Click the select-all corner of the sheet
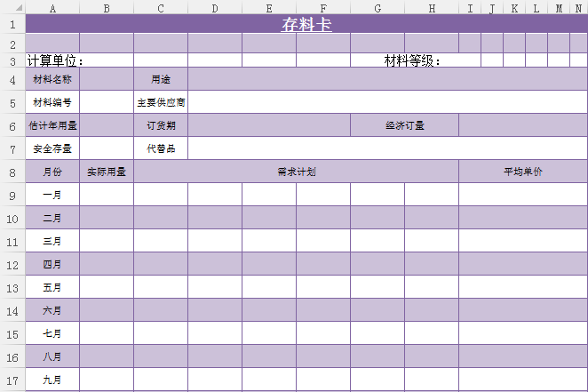The image size is (588, 392). (x=12, y=7)
